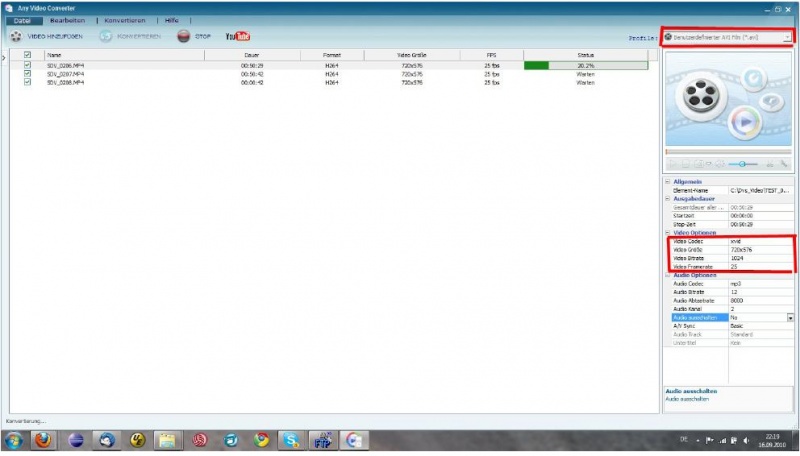
Task: Open Google Chrome in the taskbar
Action: click(262, 439)
